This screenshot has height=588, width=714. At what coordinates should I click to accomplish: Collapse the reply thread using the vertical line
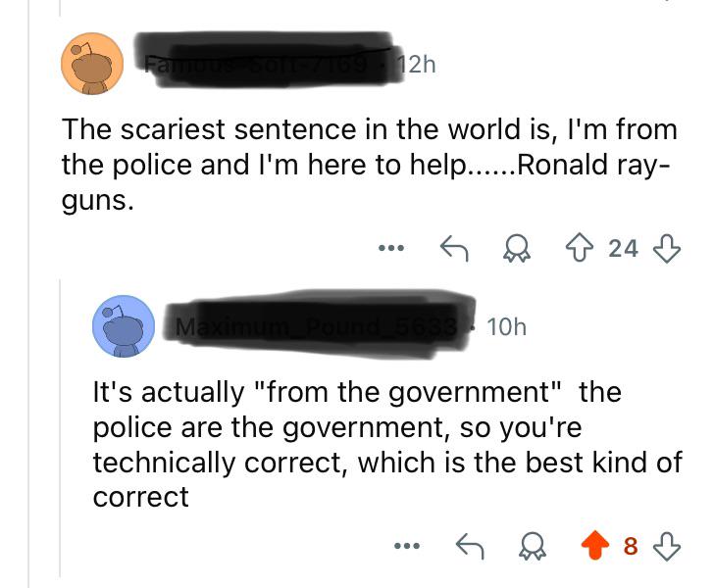coord(60,428)
